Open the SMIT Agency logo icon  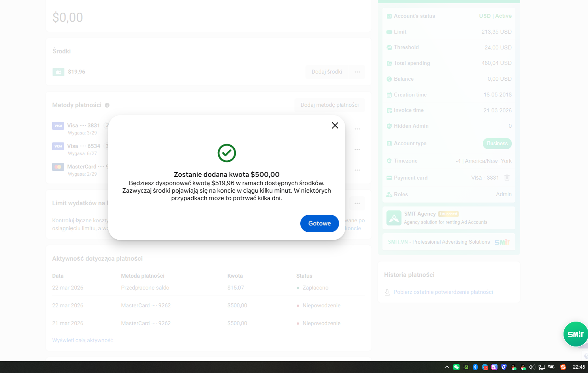pyautogui.click(x=394, y=218)
